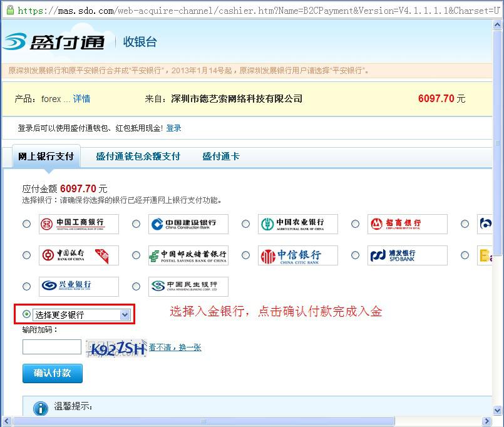Click the China Construction Bank logo
504x427 pixels.
[x=188, y=224]
